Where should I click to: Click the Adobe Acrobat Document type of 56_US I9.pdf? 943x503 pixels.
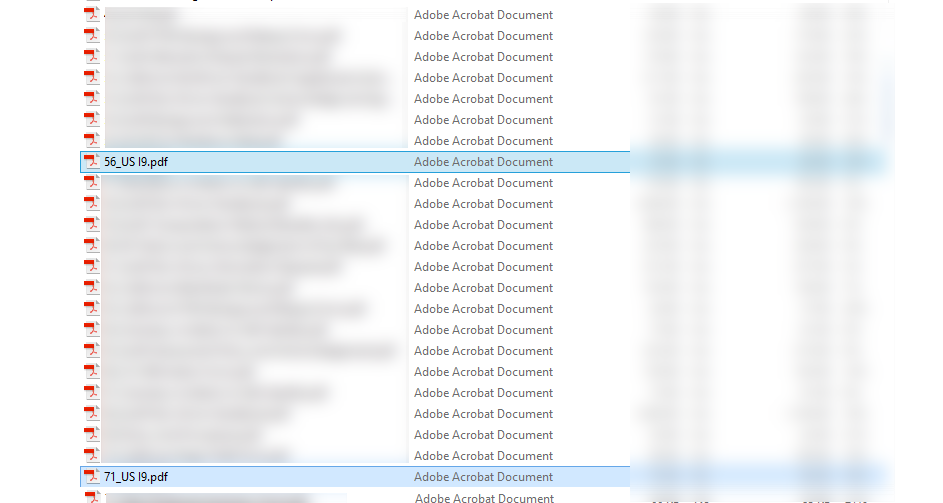click(484, 162)
